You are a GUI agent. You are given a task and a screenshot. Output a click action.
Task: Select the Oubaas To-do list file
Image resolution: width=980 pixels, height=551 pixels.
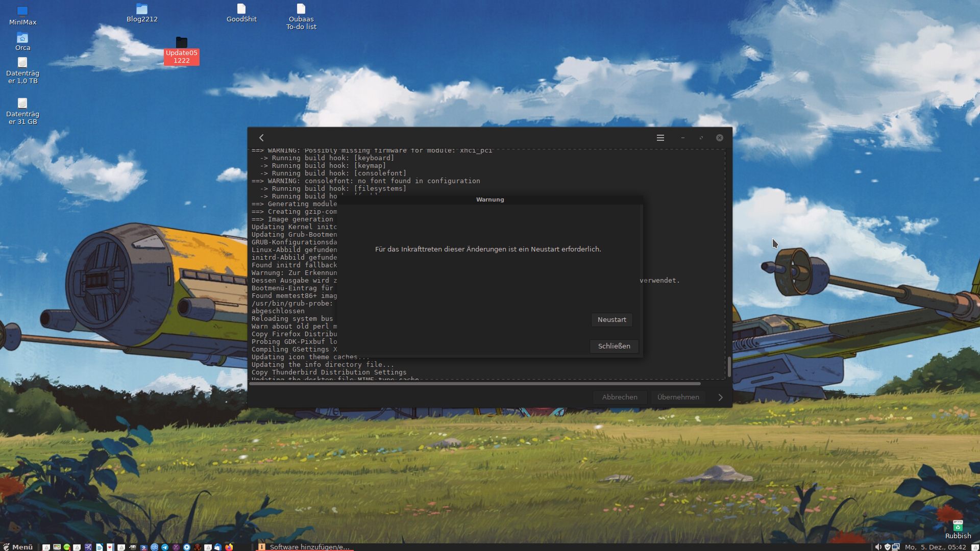pos(301,17)
